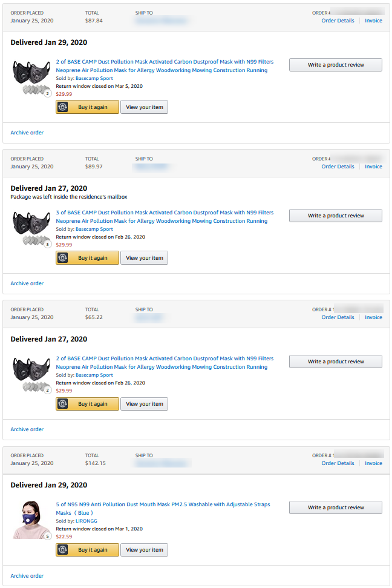The height and width of the screenshot is (588, 392).
Task: Click Buy it again for LIRONGG blue mask
Action: [87, 550]
